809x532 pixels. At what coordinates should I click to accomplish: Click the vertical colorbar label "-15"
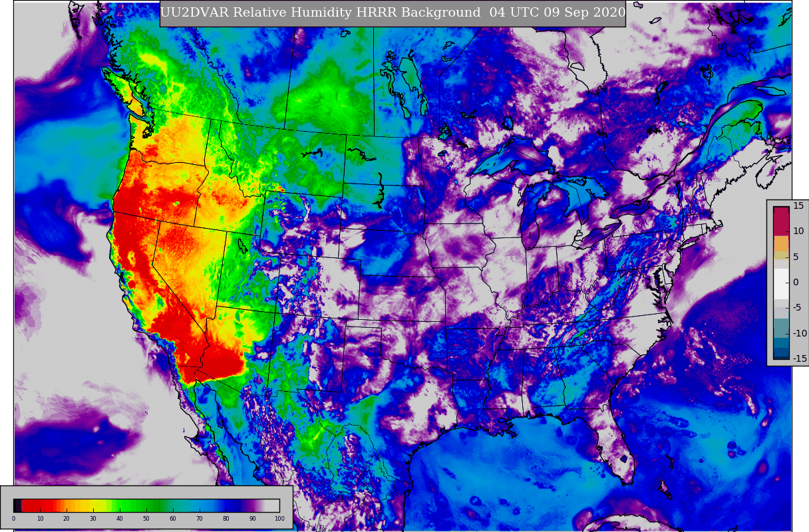pyautogui.click(x=799, y=358)
